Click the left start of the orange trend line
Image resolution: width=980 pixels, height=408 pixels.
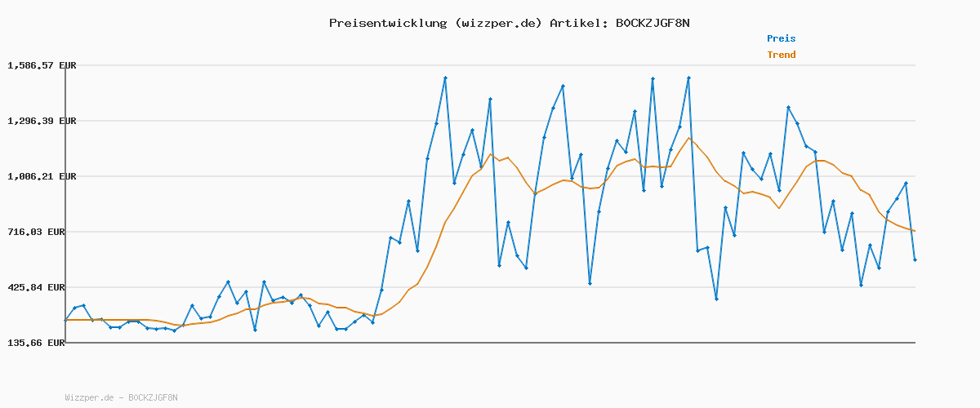pos(67,320)
